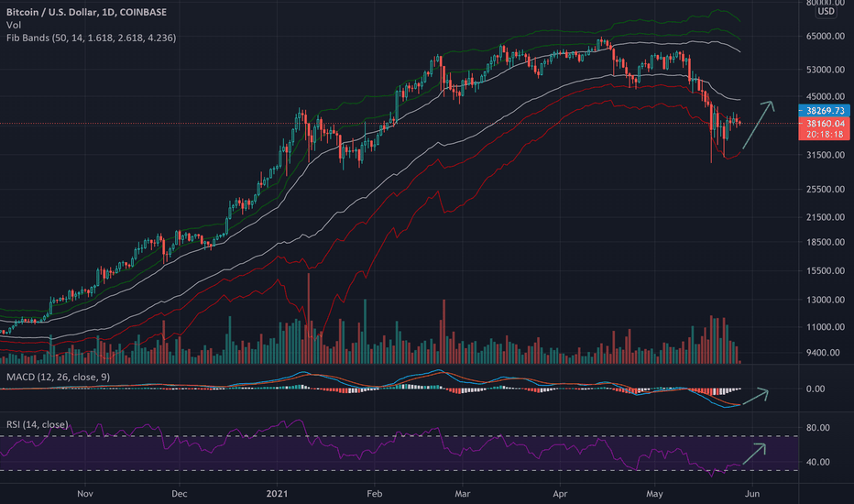Click the USD currency button on price axis

tap(827, 11)
